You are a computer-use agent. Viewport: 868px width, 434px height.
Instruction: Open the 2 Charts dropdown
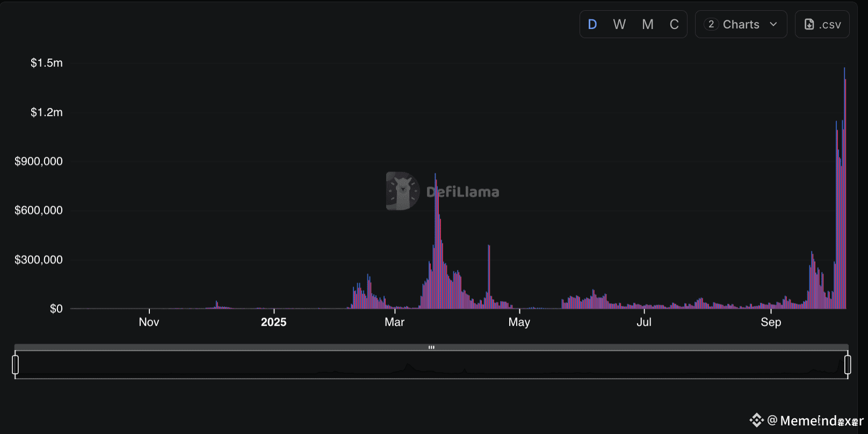point(741,24)
